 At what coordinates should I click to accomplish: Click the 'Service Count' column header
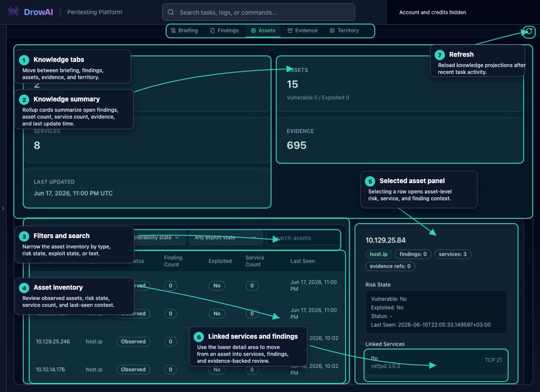click(x=255, y=261)
